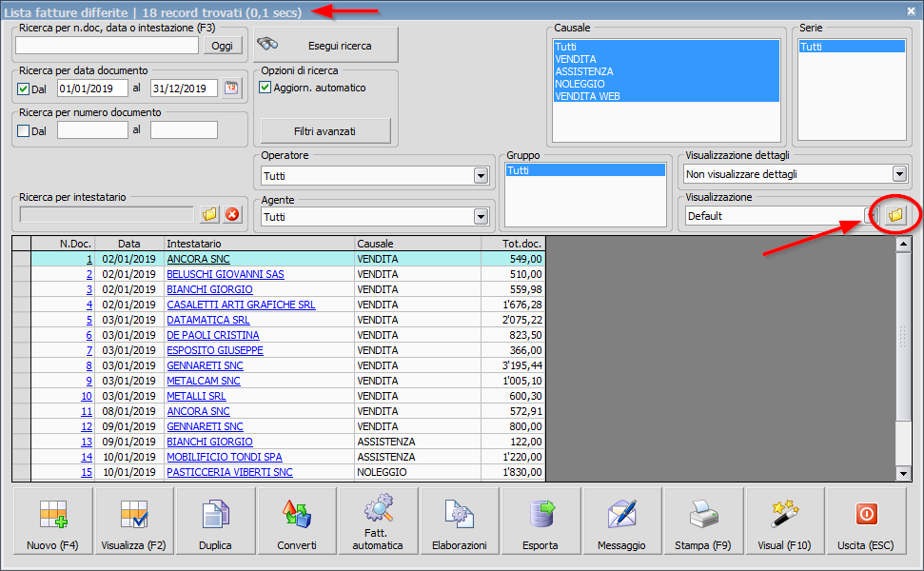Screen dimensions: 924x571
Task: Select VENDITA in the Causale list
Action: (x=666, y=59)
